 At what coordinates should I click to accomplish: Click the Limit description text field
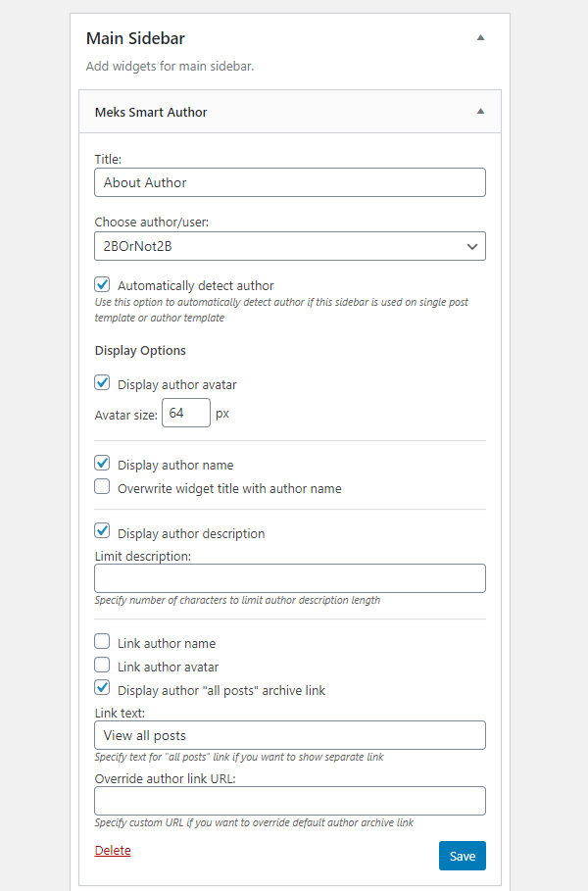[289, 577]
